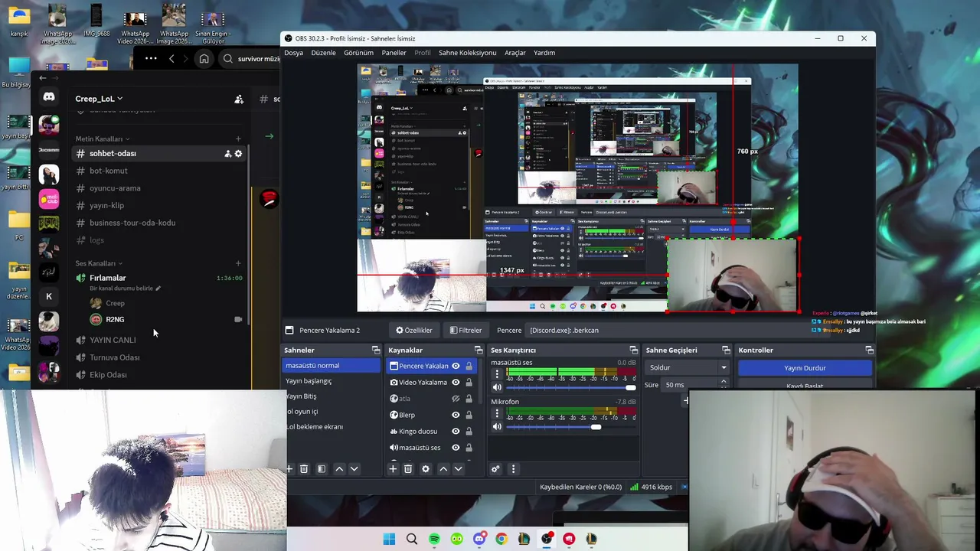Screen dimensions: 980x551
Task: Open source Filtreler button
Action: [x=465, y=331]
